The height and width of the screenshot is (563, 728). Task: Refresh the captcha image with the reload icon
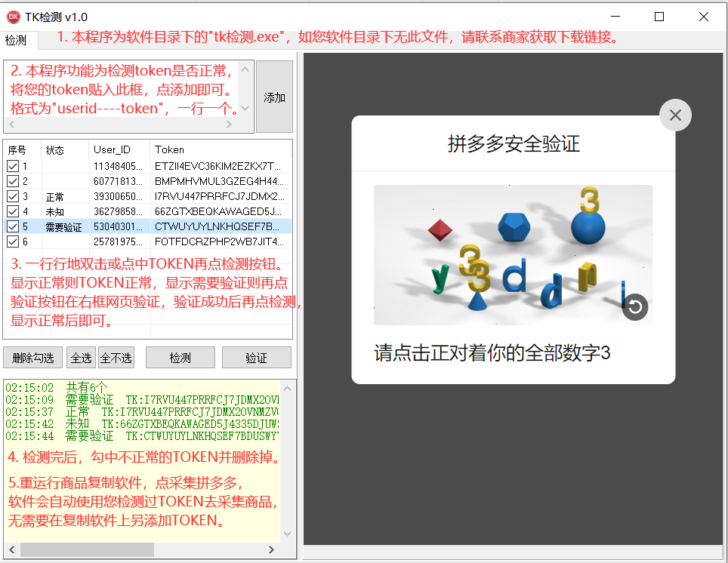[634, 306]
